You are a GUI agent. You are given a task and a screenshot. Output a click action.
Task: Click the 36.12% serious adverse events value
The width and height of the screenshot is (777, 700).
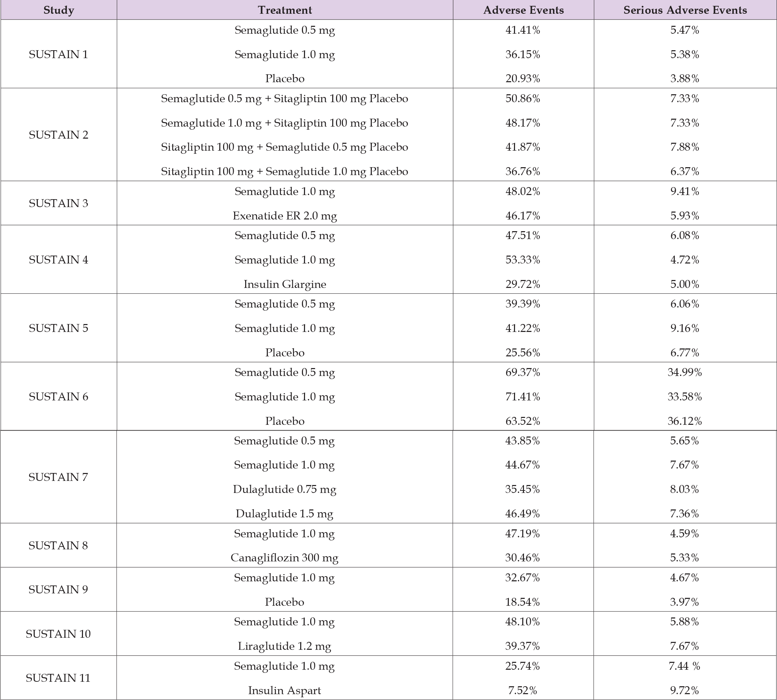684,421
